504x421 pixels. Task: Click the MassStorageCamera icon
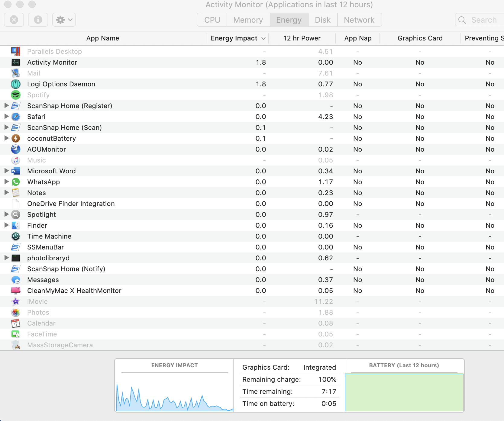pos(16,345)
